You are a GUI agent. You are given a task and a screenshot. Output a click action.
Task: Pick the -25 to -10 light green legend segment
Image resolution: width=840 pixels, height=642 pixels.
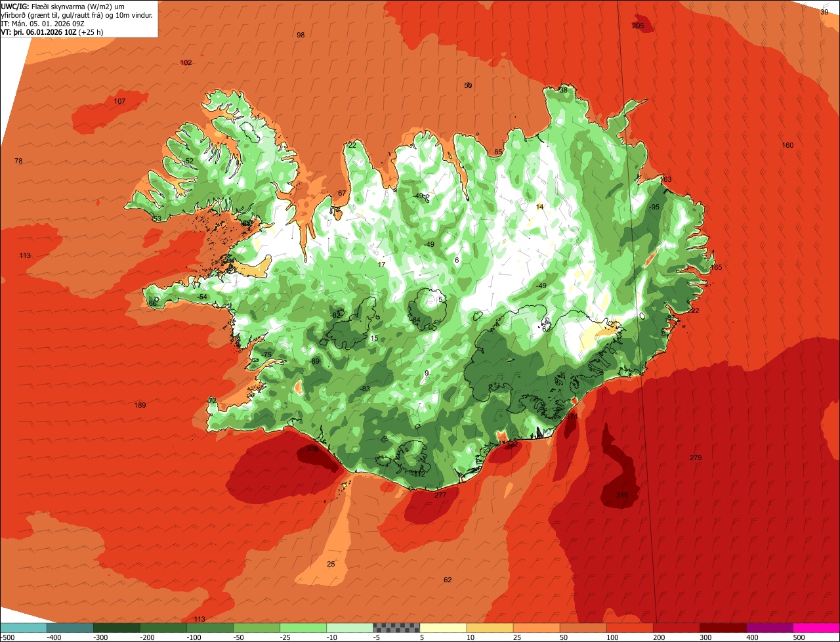click(303, 627)
